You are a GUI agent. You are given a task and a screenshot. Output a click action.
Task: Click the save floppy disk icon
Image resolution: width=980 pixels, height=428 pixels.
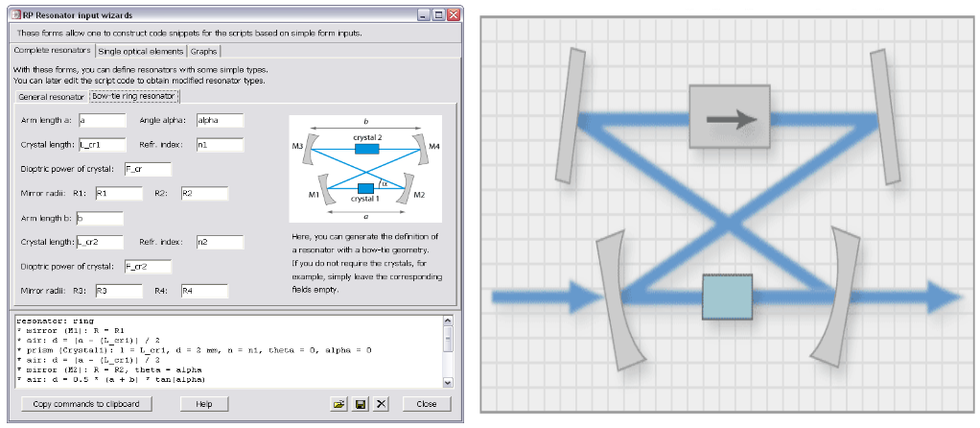pyautogui.click(x=360, y=404)
